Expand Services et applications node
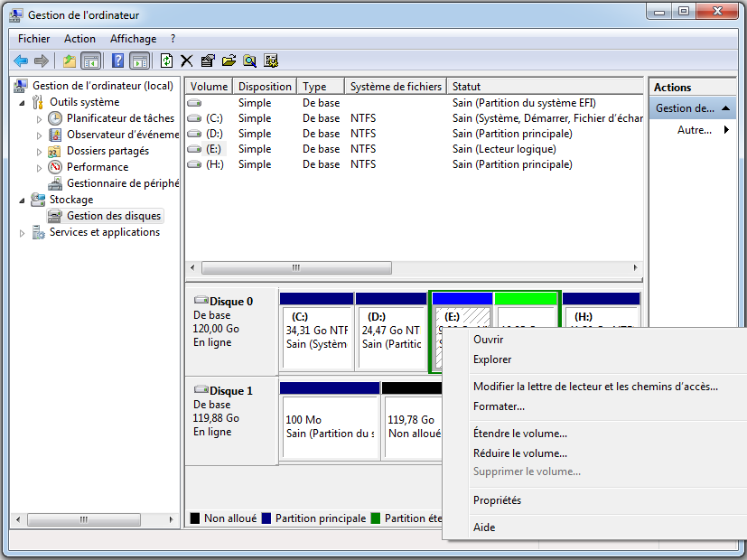This screenshot has height=560, width=747. coord(23,232)
